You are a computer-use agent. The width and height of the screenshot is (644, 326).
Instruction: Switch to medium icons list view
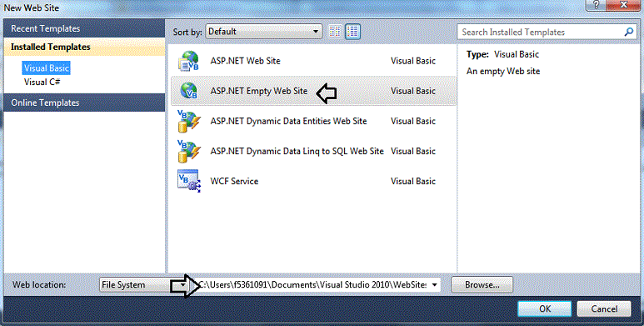coord(352,32)
